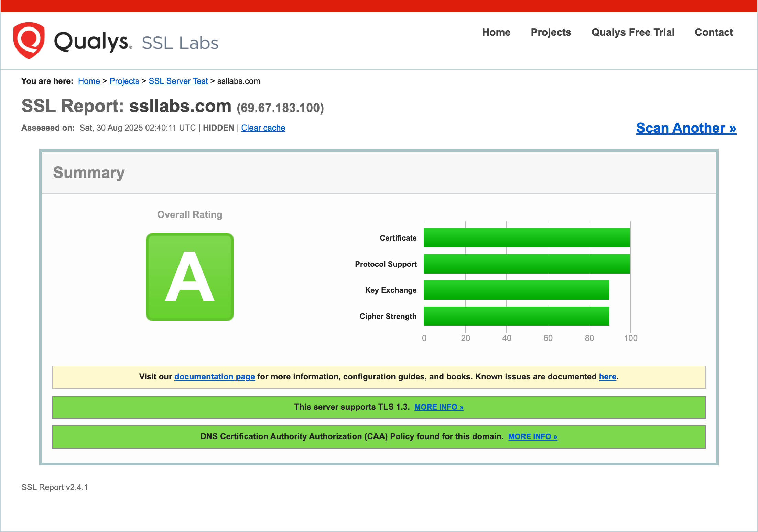This screenshot has height=532, width=758.
Task: Click the Key Exchange score bar
Action: [516, 290]
